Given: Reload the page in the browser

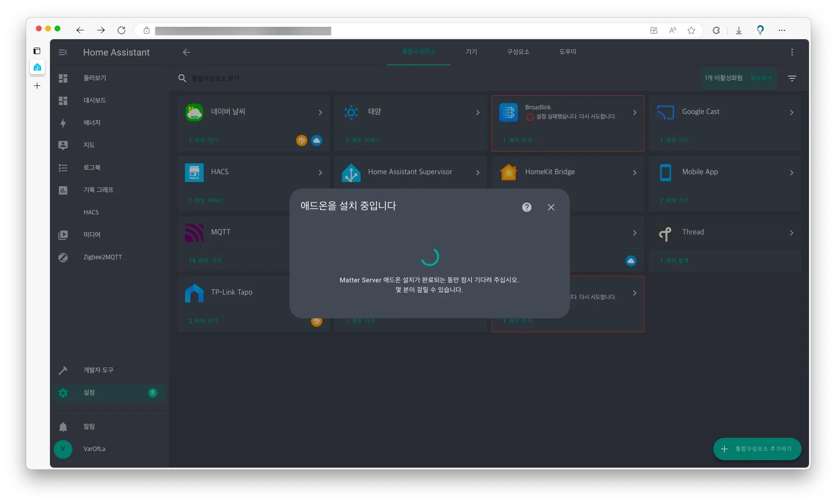Looking at the screenshot, I should coord(121,30).
